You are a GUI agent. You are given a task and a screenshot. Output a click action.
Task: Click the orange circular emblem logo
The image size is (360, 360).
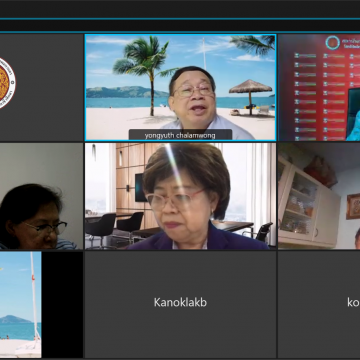coord(6,83)
